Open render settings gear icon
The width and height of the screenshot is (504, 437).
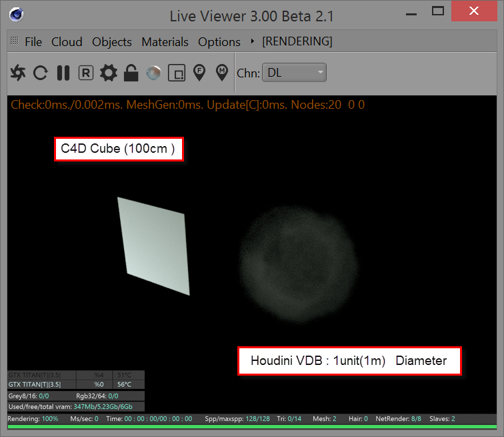tap(108, 73)
